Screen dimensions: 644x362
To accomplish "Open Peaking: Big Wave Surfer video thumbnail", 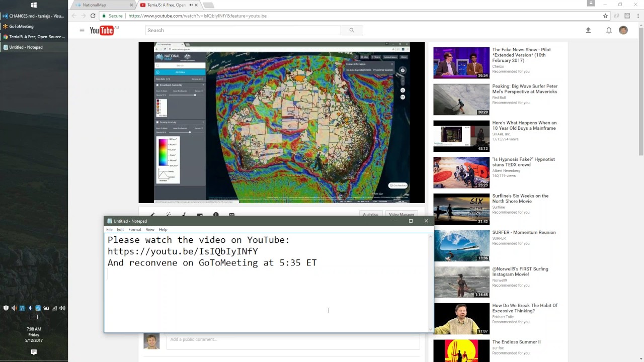I will [461, 100].
